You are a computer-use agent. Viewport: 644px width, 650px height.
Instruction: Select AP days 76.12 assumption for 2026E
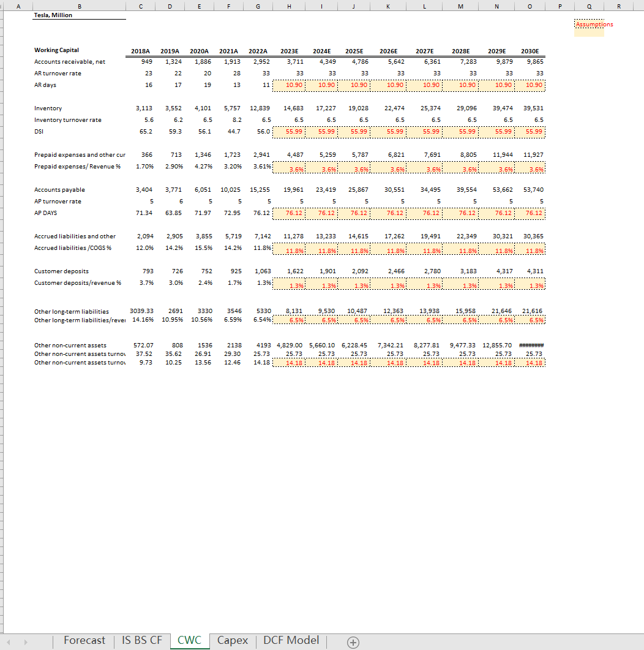coord(388,213)
